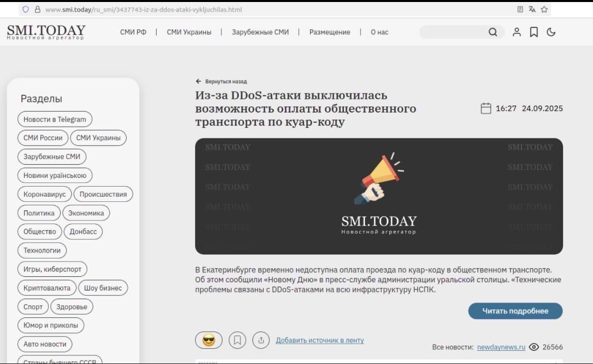Open Добавить источник в ленту link
Screen dimensions: 593x364
(x=320, y=340)
